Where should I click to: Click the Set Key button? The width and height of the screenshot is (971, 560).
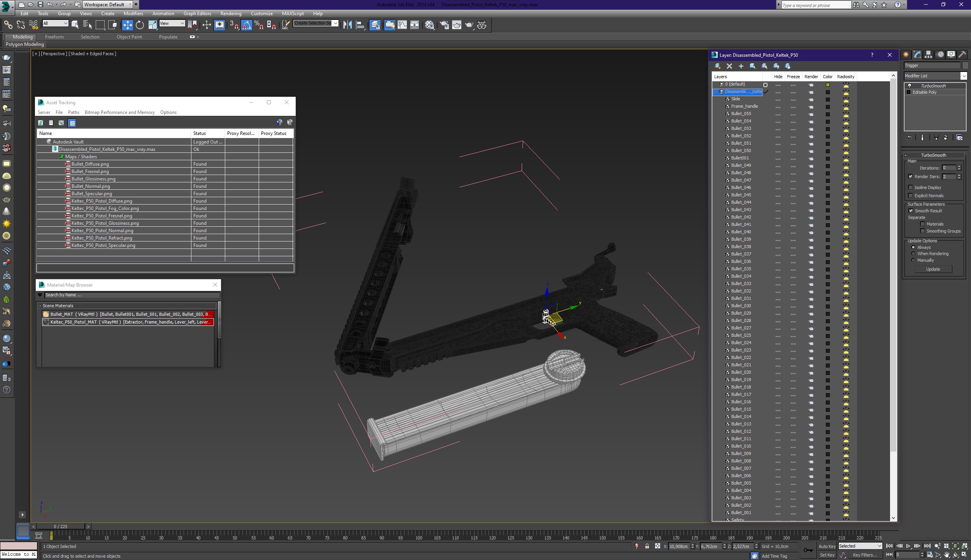click(827, 555)
